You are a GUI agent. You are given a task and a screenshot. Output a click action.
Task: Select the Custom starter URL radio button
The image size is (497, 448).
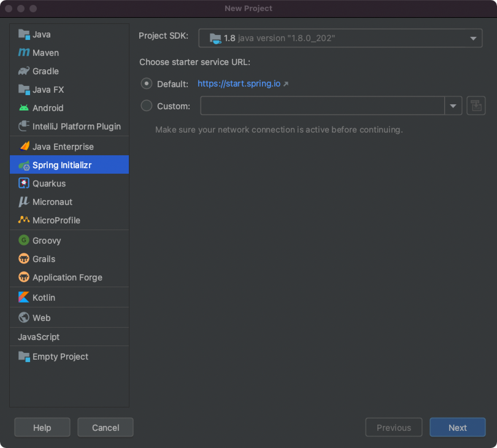[x=146, y=106]
